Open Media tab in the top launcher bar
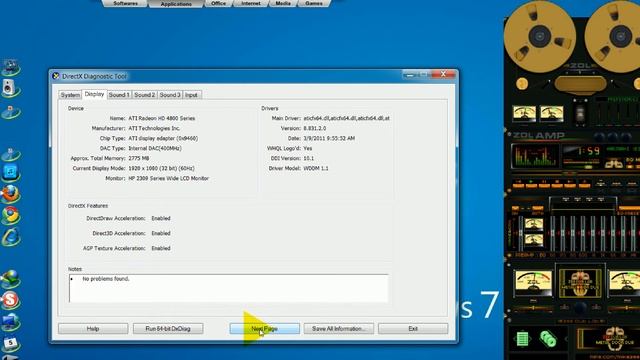The height and width of the screenshot is (360, 640). [x=283, y=3]
